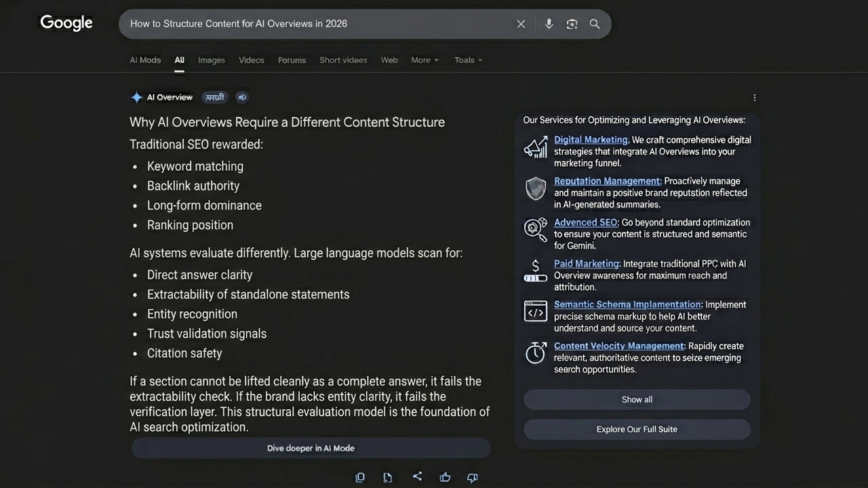Click the Dive deeper in AI Mode button
Screen dimensions: 868x488
(x=311, y=448)
